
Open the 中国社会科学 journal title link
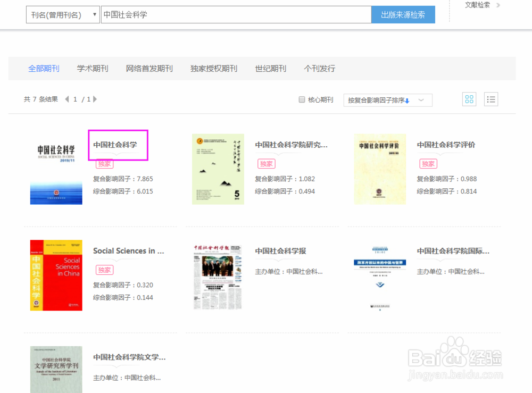point(115,145)
